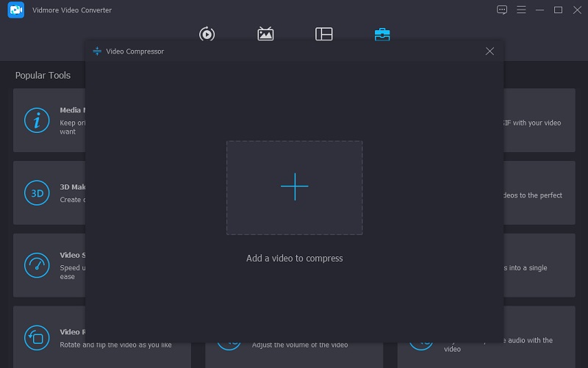The width and height of the screenshot is (588, 368).
Task: Open the MV maker tab icon
Action: [265, 34]
